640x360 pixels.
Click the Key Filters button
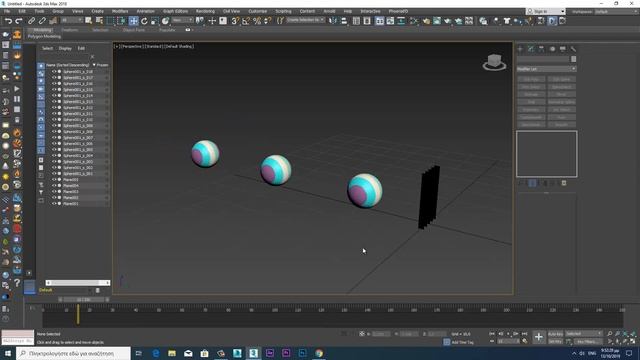tap(588, 341)
